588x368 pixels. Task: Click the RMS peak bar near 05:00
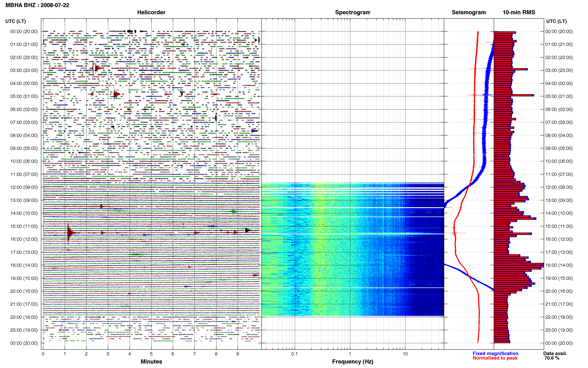(514, 95)
